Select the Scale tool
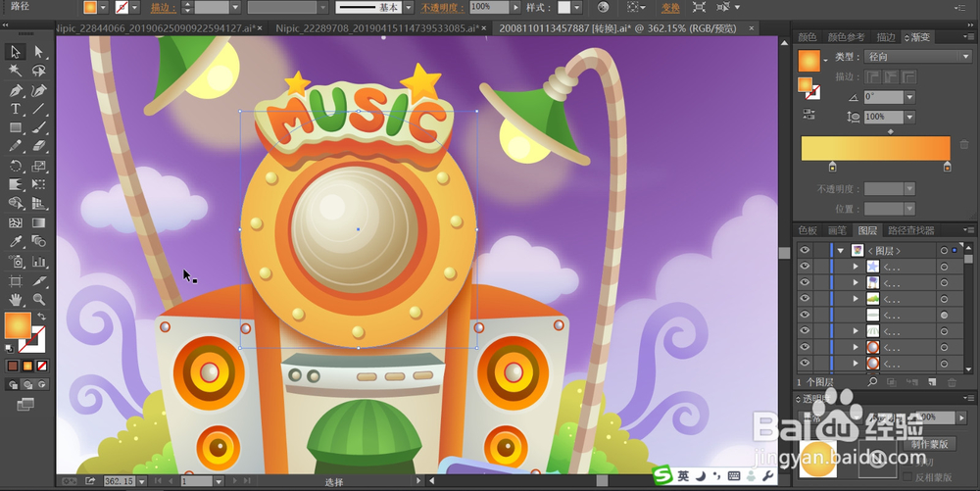The image size is (980, 491). pos(39,167)
